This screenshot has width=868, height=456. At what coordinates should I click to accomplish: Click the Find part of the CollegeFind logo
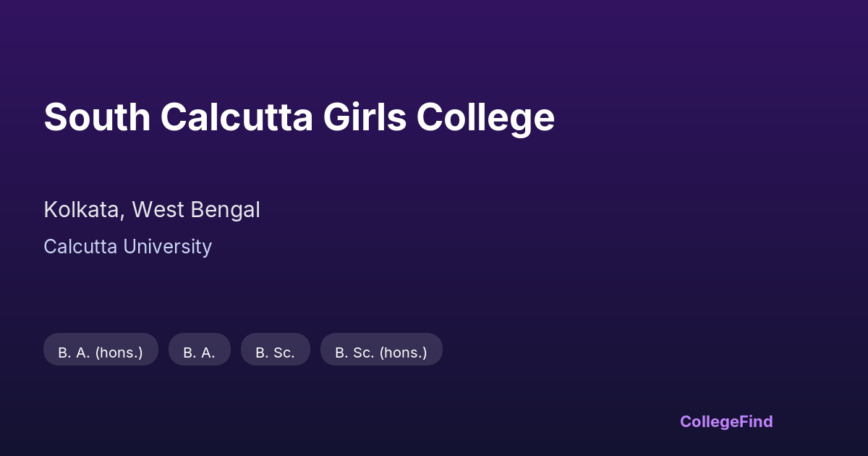(x=755, y=421)
